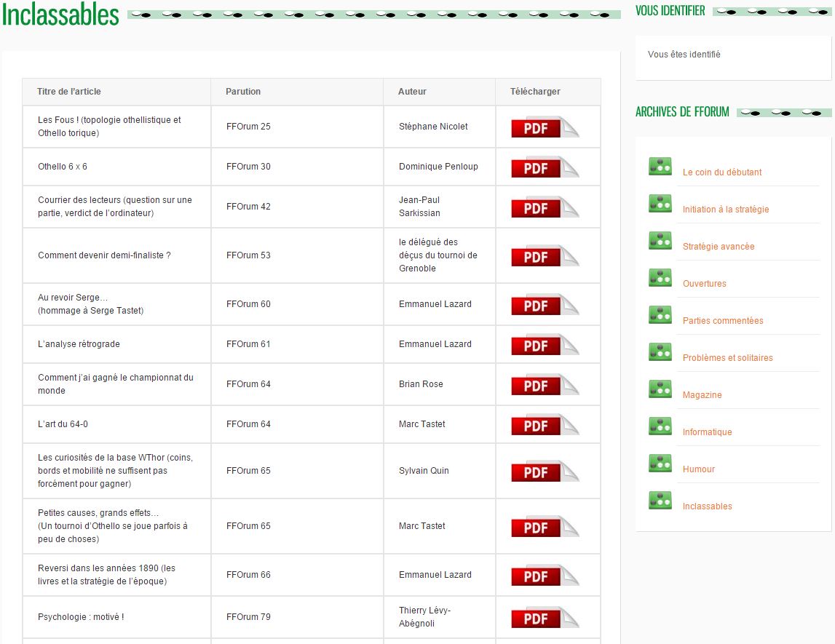This screenshot has width=835, height=644.
Task: Download the Othello 6 x 6 PDF
Action: pos(544,167)
